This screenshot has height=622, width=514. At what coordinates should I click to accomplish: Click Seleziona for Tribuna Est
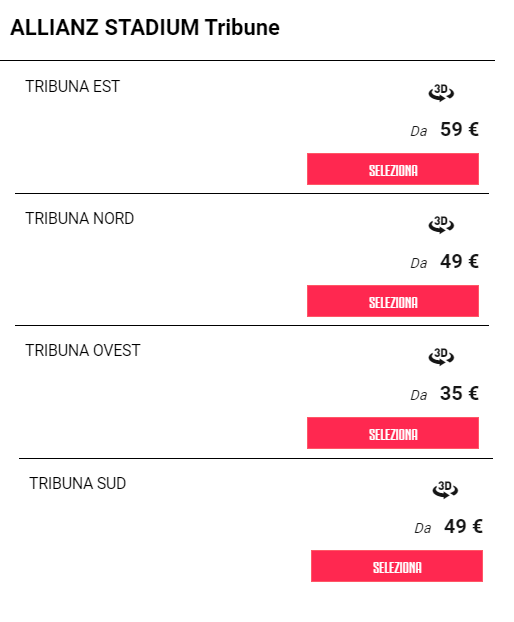pyautogui.click(x=393, y=169)
